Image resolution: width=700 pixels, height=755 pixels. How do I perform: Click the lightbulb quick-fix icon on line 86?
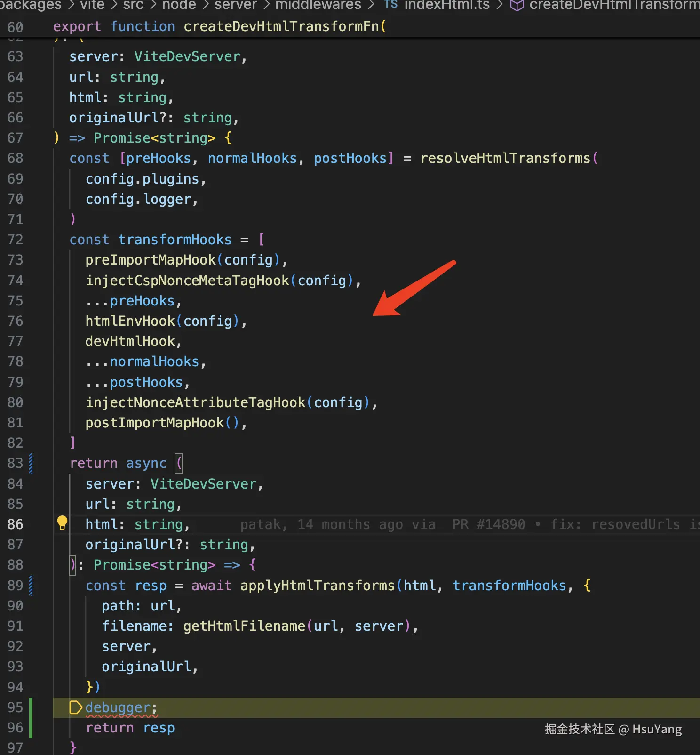pyautogui.click(x=62, y=523)
